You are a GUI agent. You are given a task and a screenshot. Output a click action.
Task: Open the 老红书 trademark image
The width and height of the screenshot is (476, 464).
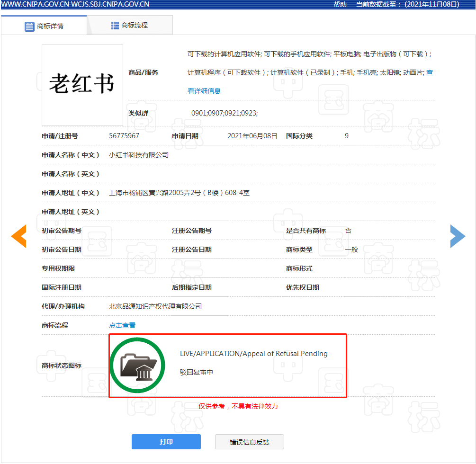[82, 85]
